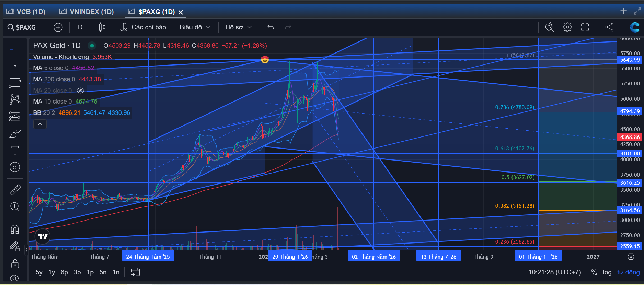This screenshot has height=285, width=644.
Task: Select the Text annotation tool
Action: pyautogui.click(x=15, y=150)
